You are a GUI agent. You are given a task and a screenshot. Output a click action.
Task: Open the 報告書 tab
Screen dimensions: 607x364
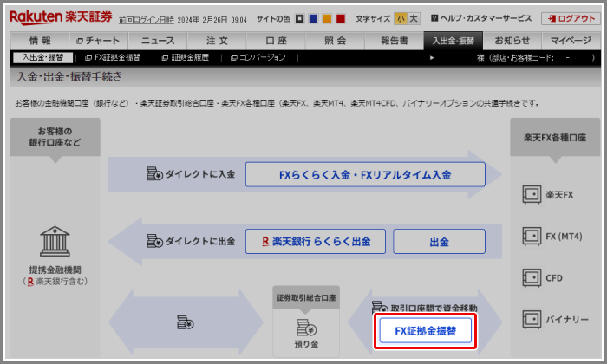pos(394,41)
